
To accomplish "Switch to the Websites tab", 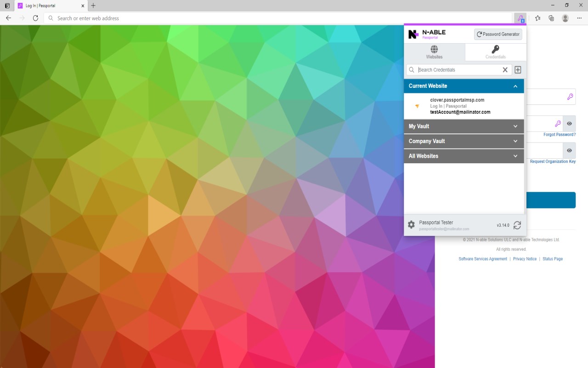I will coord(434,52).
